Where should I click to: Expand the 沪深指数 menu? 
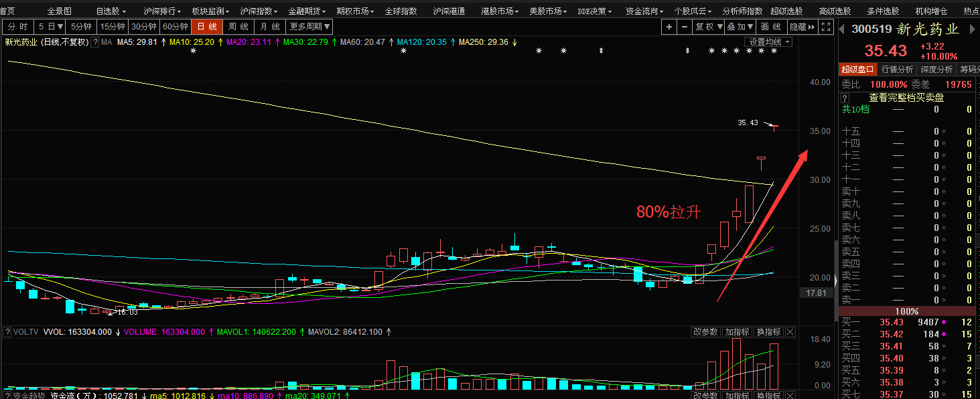pyautogui.click(x=259, y=11)
